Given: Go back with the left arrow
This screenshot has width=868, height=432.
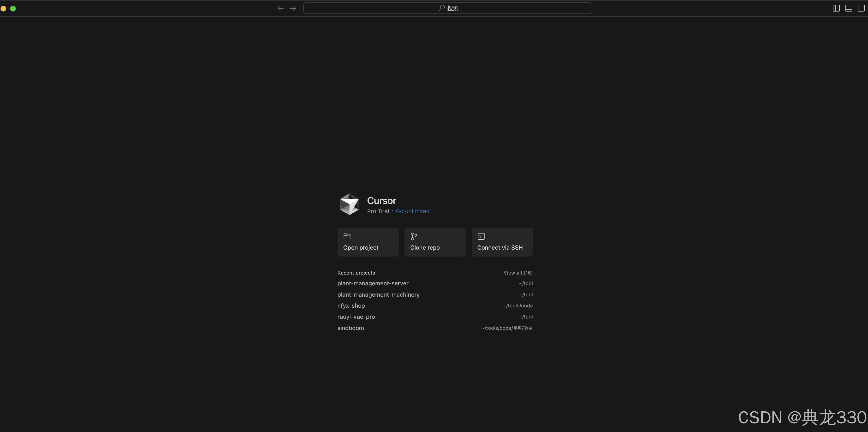Looking at the screenshot, I should coord(280,8).
